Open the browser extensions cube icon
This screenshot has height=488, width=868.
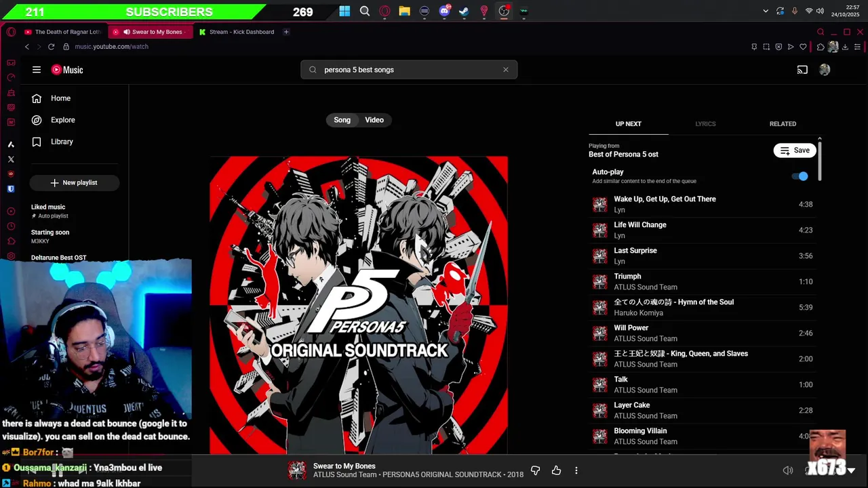821,47
